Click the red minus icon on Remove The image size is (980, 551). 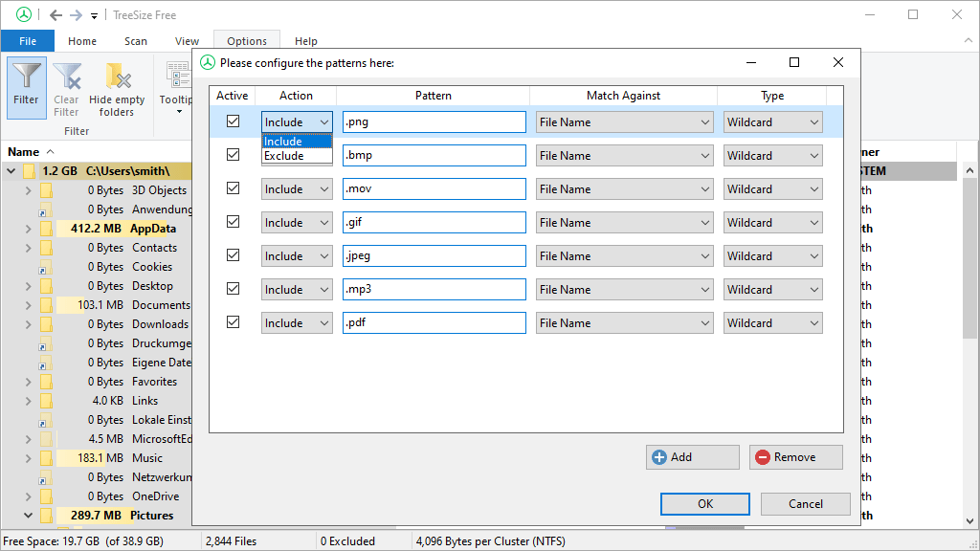[x=763, y=457]
